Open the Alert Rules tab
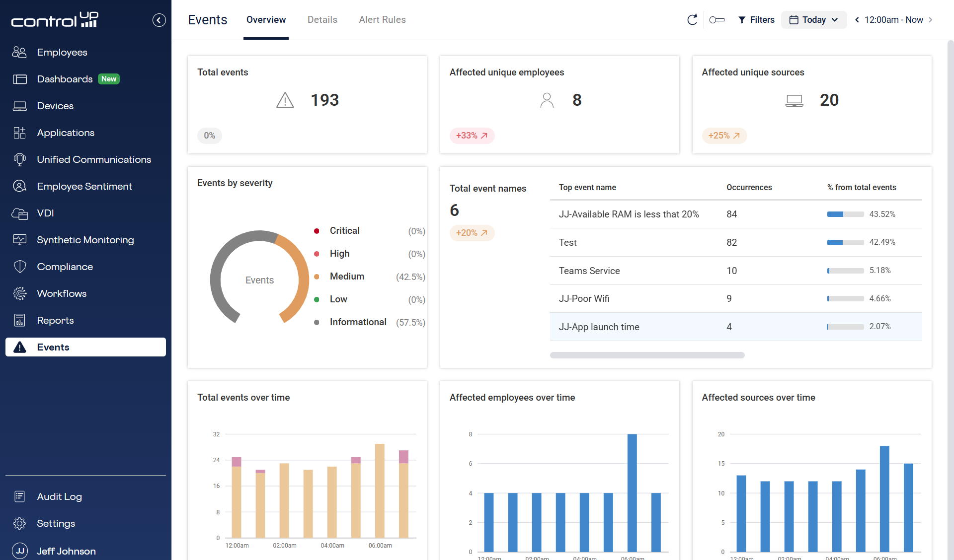954x560 pixels. tap(382, 20)
